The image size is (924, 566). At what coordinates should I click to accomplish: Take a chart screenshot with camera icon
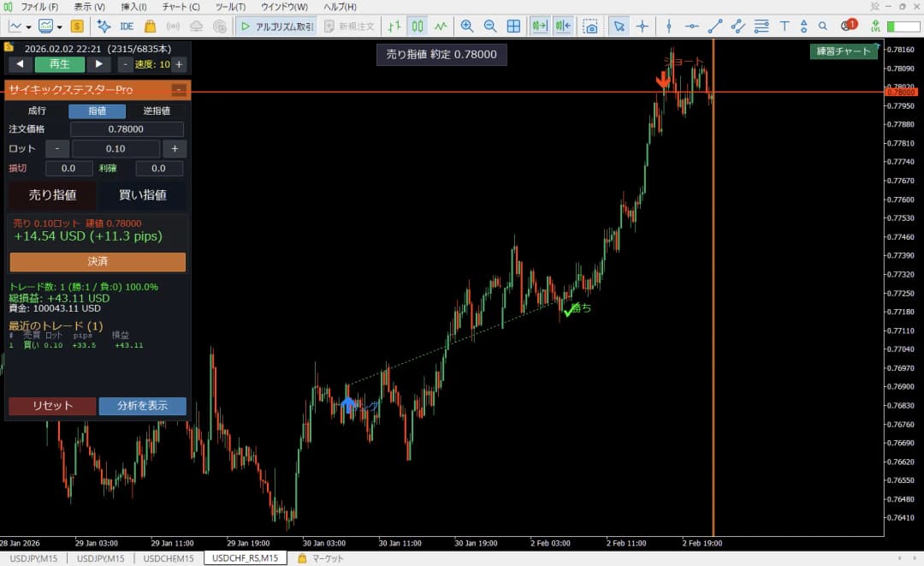tap(589, 26)
